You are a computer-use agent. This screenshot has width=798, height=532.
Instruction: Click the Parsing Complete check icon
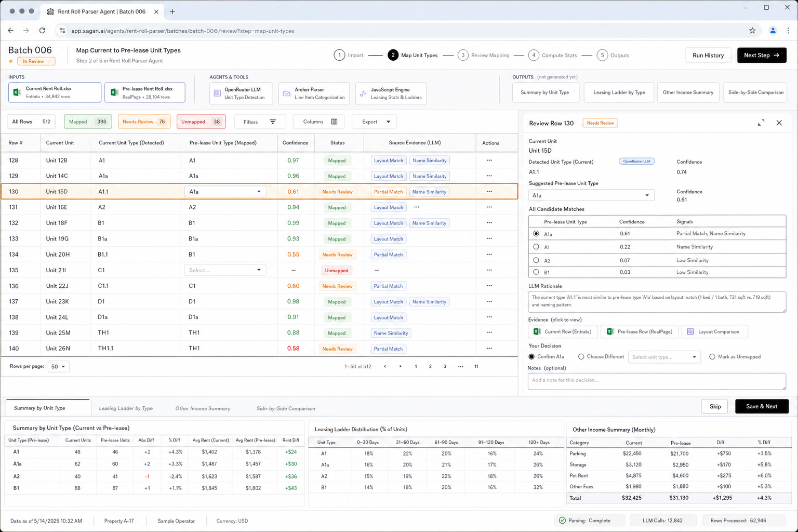[562, 520]
